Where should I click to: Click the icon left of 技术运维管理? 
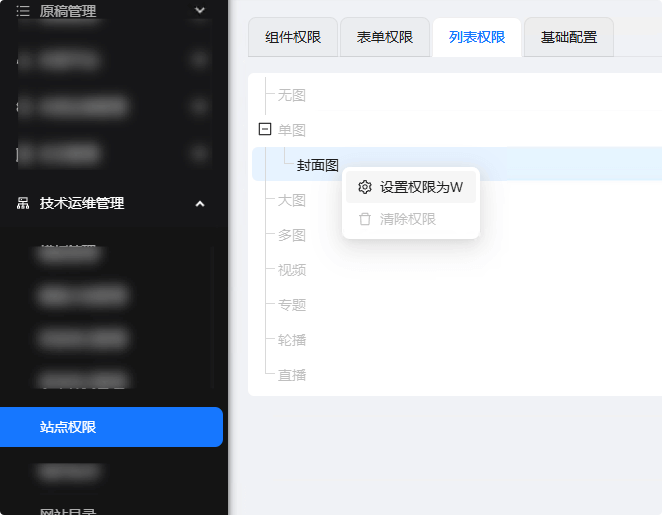pos(23,203)
